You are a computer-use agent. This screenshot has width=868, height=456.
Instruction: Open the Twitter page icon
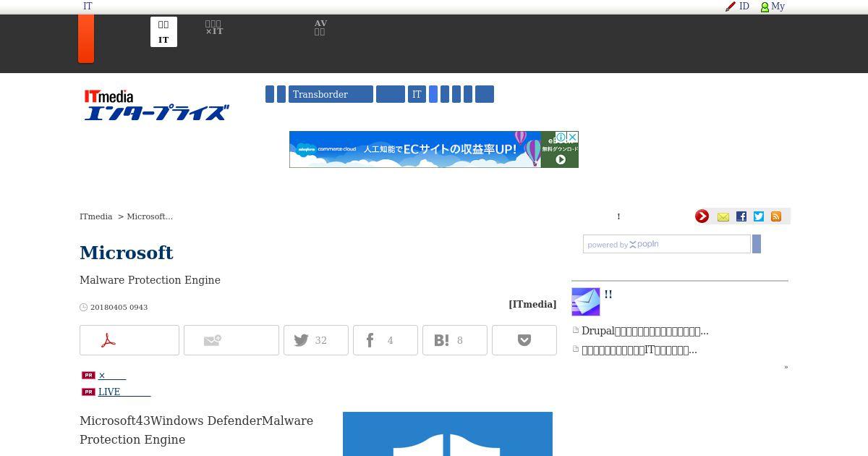[759, 216]
